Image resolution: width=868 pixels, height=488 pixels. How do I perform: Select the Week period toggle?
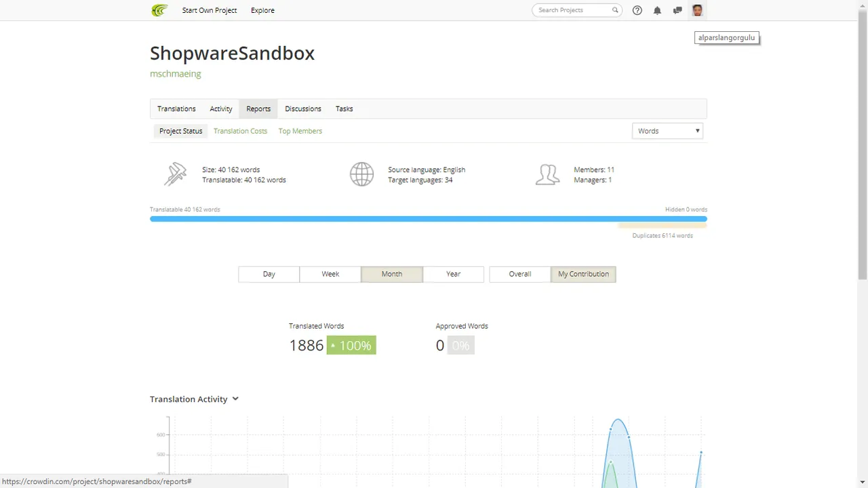click(330, 274)
